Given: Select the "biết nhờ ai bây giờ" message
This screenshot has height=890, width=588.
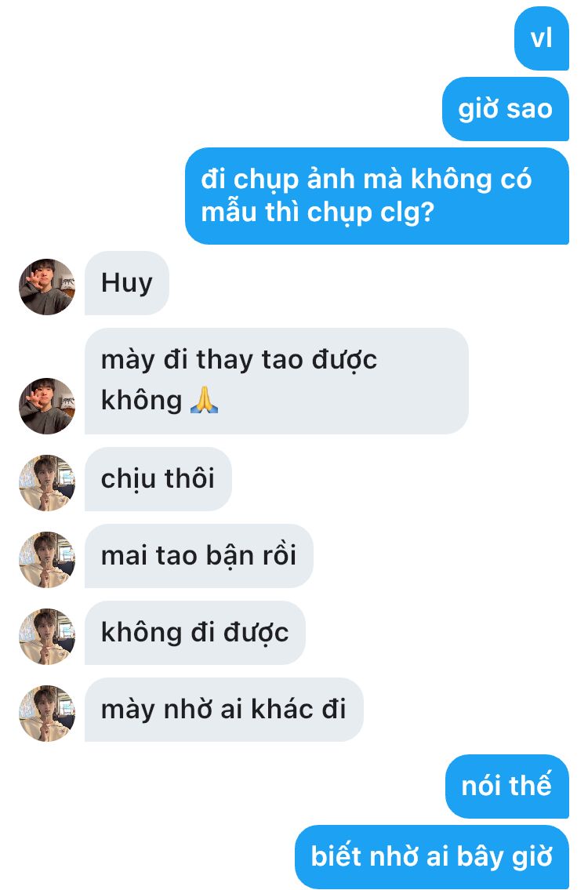Looking at the screenshot, I should coord(432,857).
